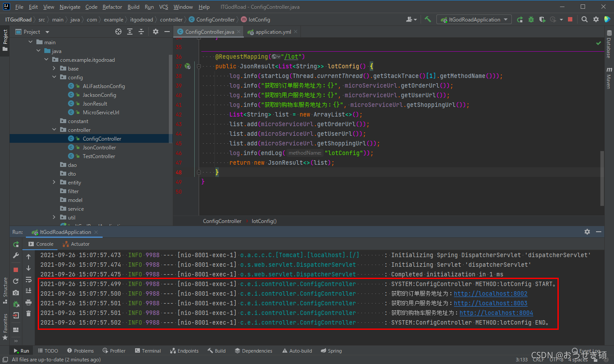
Task: Clear console with trash icon
Action: click(29, 314)
